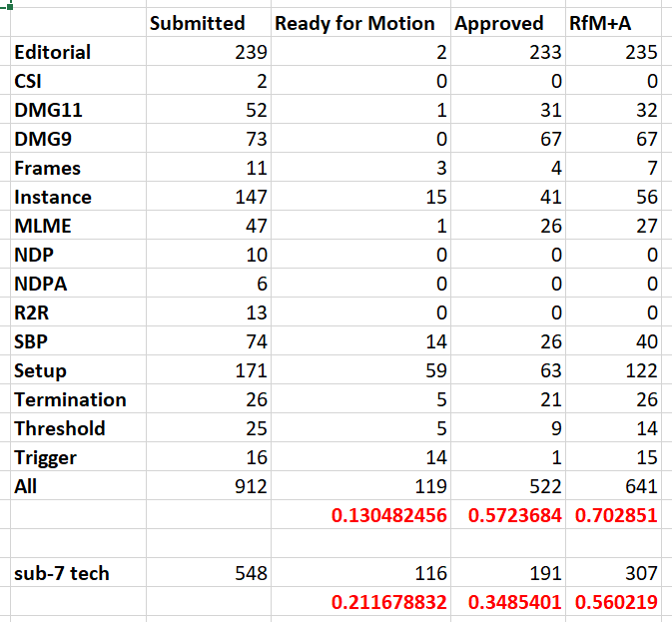Select Instance RfM+A value 56
The height and width of the screenshot is (622, 672).
point(613,196)
